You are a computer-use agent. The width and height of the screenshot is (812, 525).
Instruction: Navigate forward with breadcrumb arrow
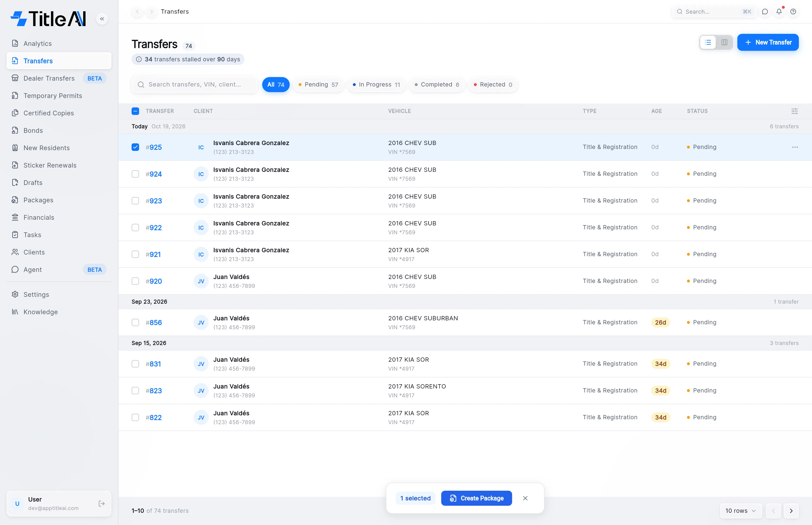tap(152, 12)
